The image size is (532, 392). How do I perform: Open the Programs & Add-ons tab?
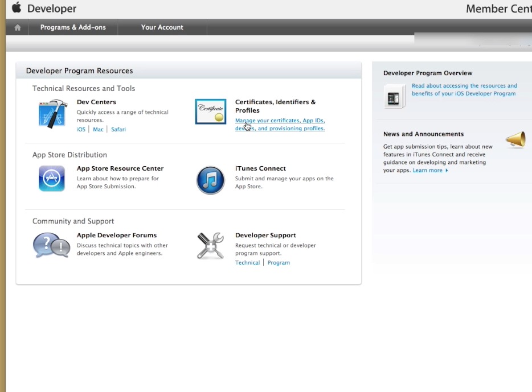73,27
